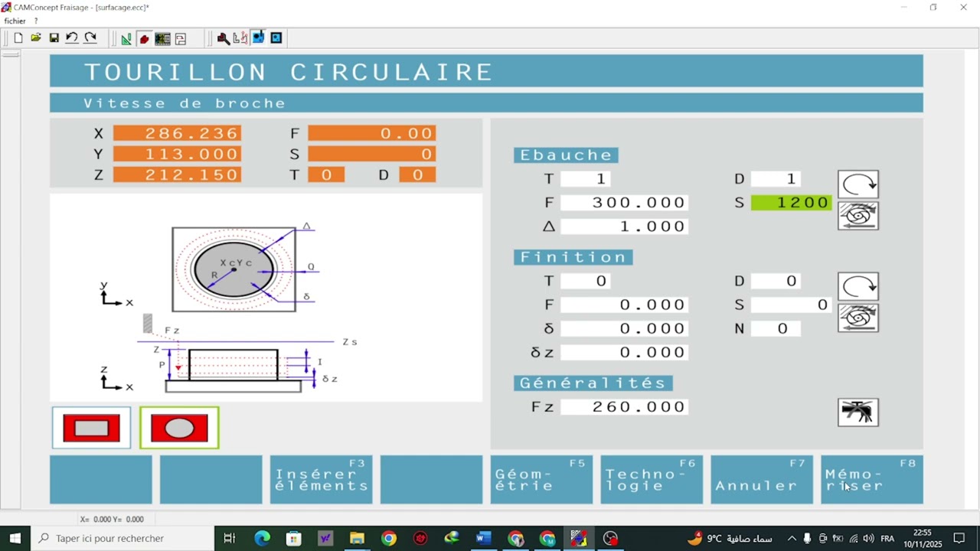This screenshot has height=551, width=980.
Task: Click the Vitesse de broche header text
Action: coord(185,103)
